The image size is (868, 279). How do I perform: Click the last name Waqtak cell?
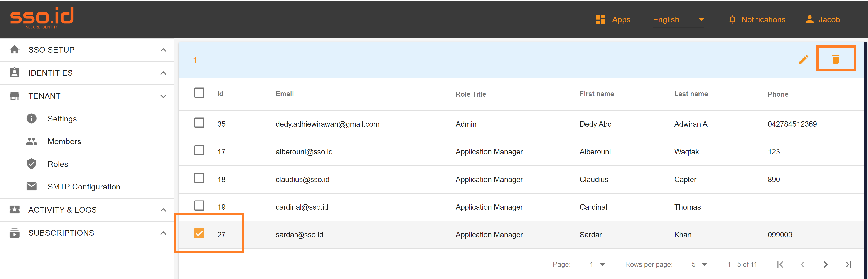pyautogui.click(x=686, y=152)
